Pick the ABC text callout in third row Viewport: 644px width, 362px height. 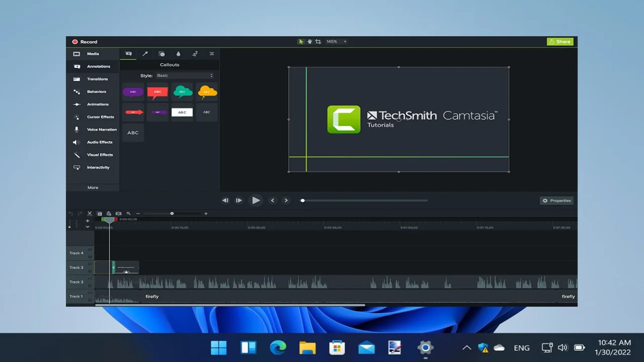pos(133,133)
